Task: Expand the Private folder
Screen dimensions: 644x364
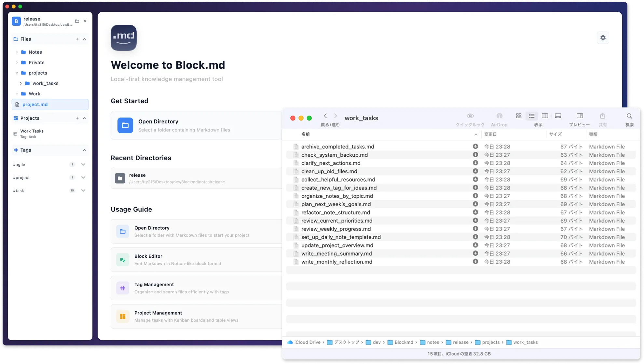Action: pos(17,63)
